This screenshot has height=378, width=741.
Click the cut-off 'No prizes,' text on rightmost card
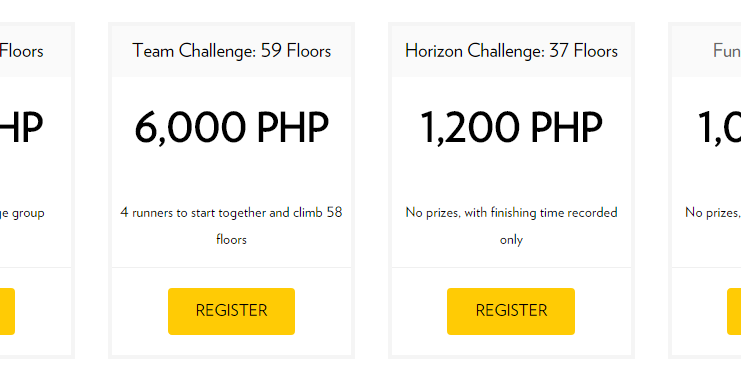click(713, 213)
